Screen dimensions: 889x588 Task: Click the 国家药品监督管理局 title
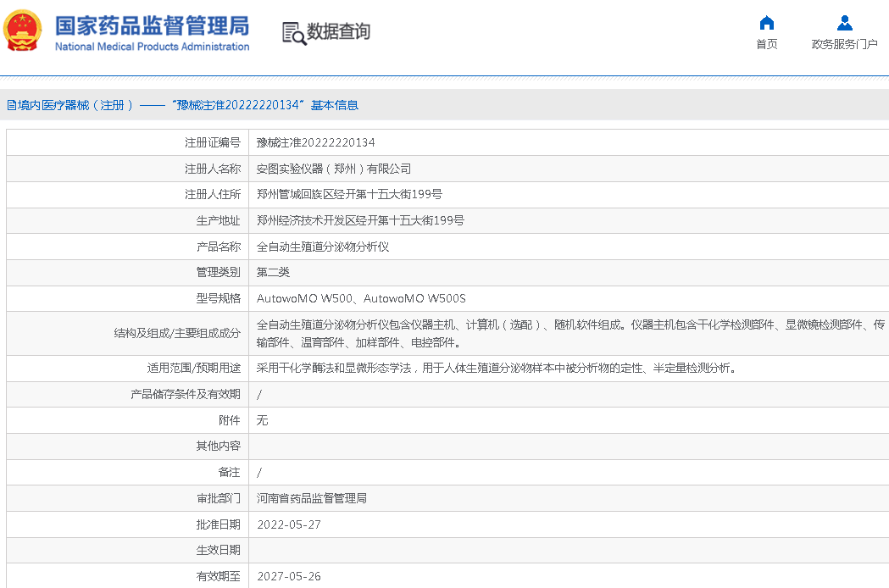tap(152, 26)
